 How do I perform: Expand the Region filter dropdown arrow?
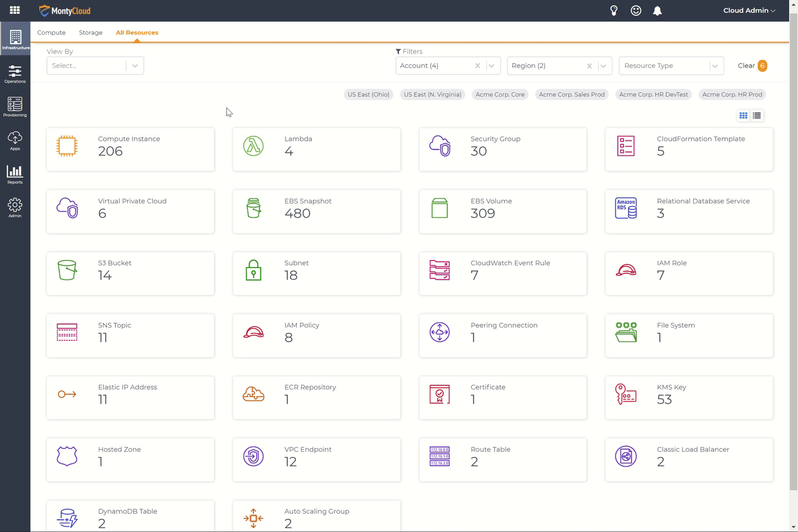(x=603, y=66)
